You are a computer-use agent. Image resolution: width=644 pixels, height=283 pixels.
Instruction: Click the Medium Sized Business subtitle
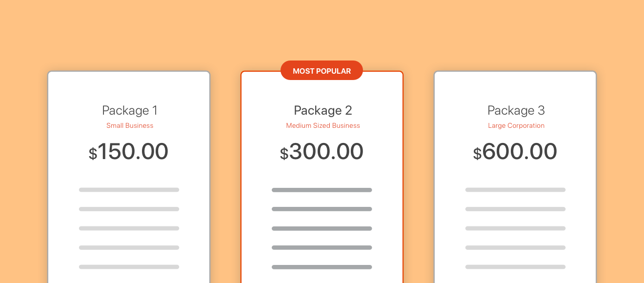pos(323,125)
